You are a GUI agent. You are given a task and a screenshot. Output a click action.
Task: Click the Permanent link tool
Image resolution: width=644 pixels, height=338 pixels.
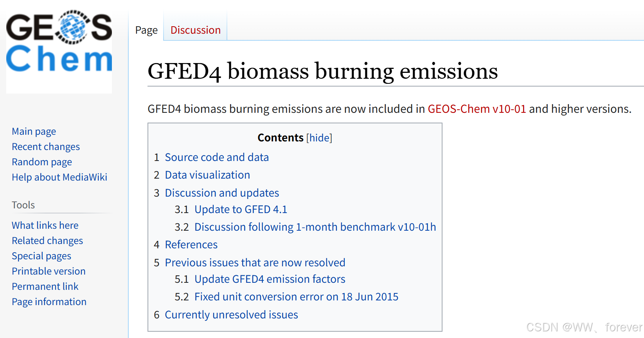[x=45, y=286]
